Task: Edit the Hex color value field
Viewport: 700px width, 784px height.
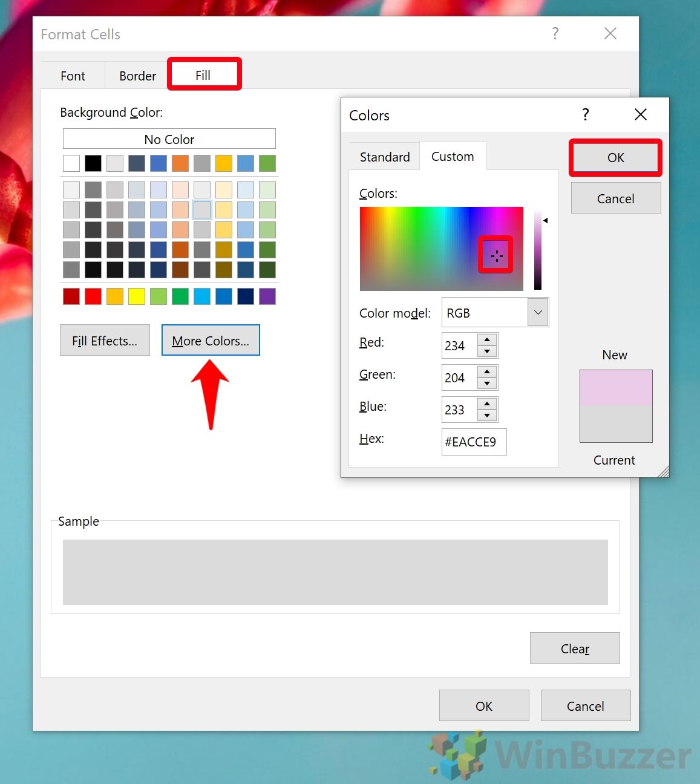Action: pyautogui.click(x=474, y=442)
